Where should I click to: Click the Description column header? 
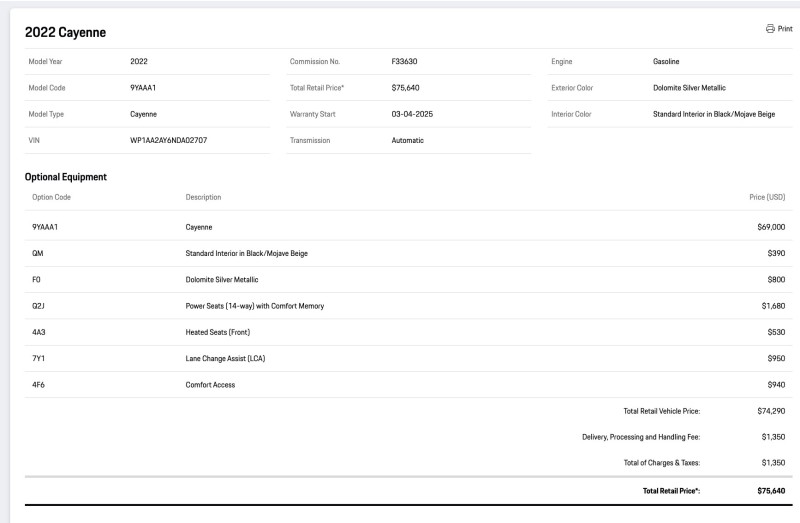point(204,197)
